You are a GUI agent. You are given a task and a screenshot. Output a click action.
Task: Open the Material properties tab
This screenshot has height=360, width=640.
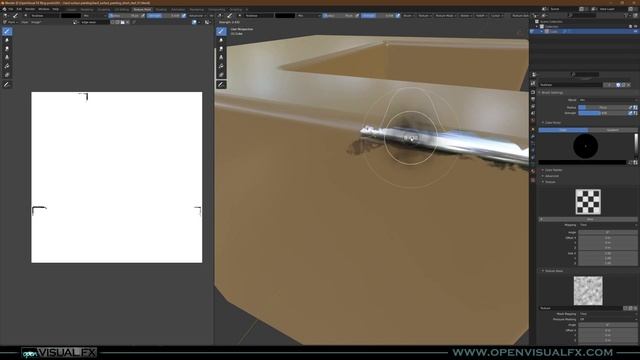(x=533, y=172)
